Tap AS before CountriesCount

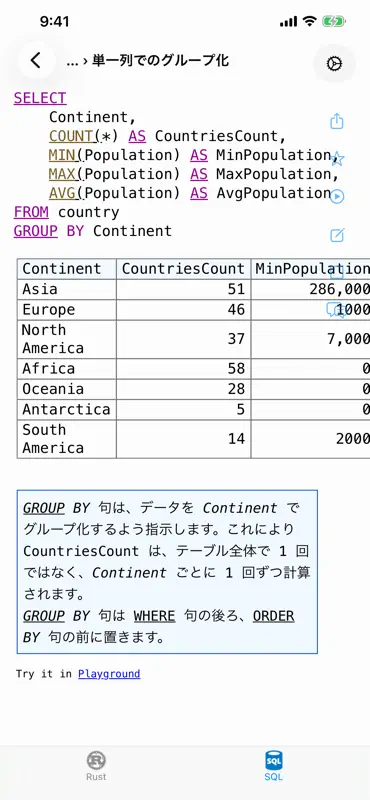137,136
